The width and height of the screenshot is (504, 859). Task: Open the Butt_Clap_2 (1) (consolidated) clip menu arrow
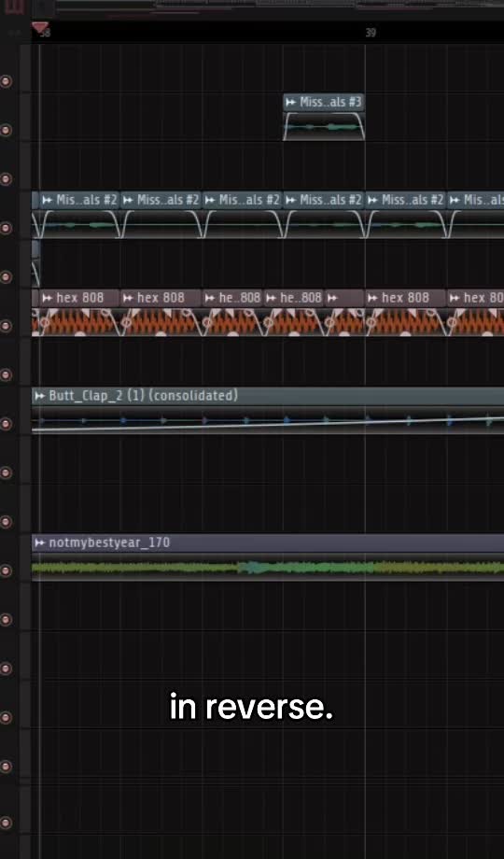[39, 396]
